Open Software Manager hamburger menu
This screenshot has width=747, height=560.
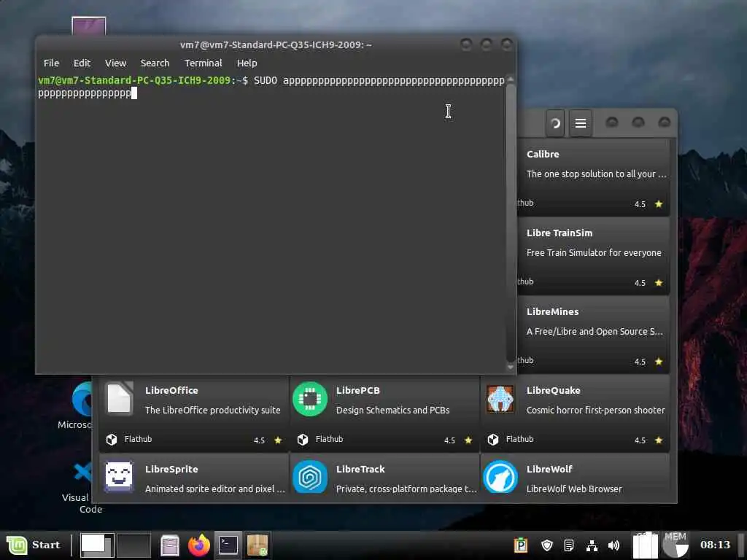pos(580,123)
